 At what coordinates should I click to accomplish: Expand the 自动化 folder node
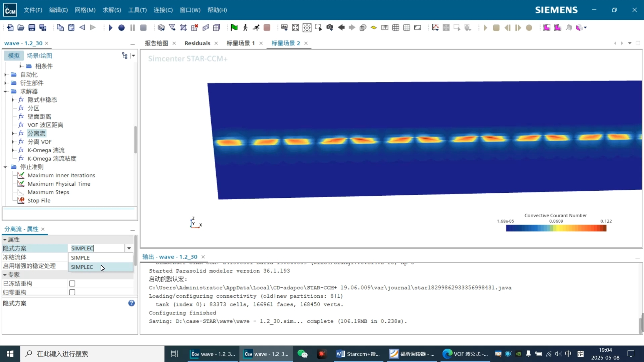click(6, 75)
